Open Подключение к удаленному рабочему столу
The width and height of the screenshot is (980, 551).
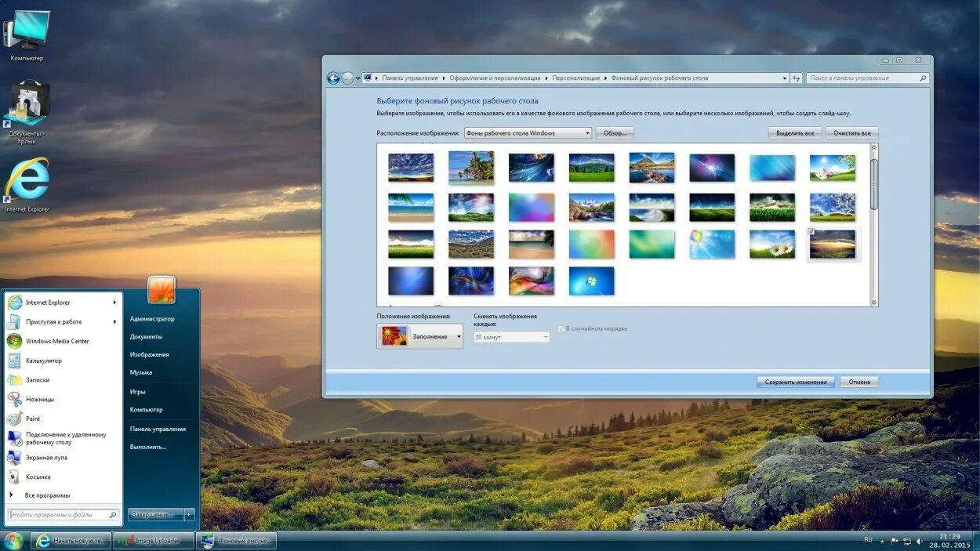tap(64, 438)
